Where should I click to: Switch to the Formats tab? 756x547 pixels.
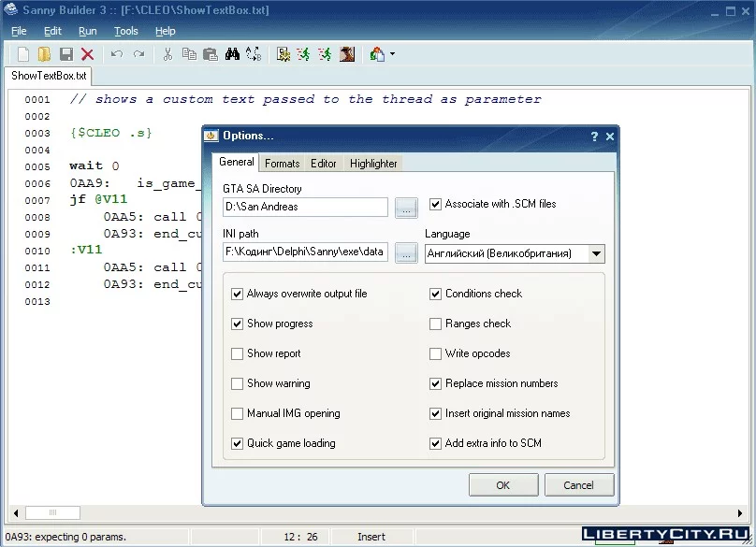pyautogui.click(x=282, y=164)
